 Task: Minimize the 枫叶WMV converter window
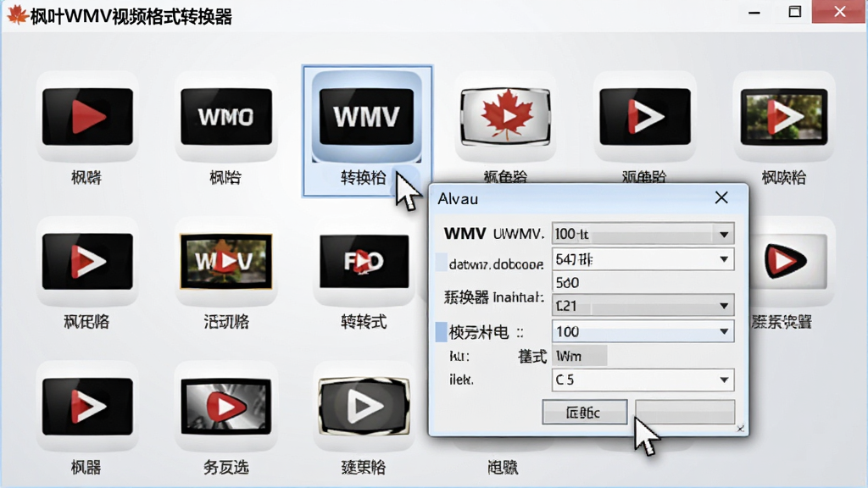(x=754, y=12)
